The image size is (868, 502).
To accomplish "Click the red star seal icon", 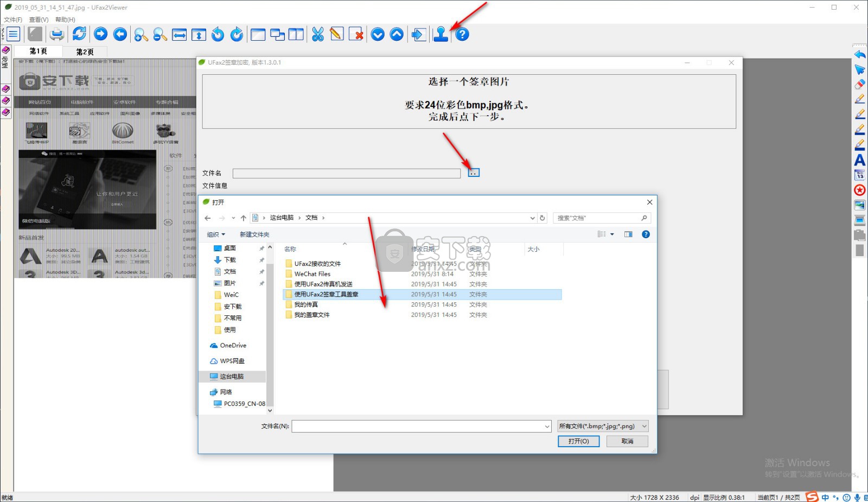I will tap(860, 190).
